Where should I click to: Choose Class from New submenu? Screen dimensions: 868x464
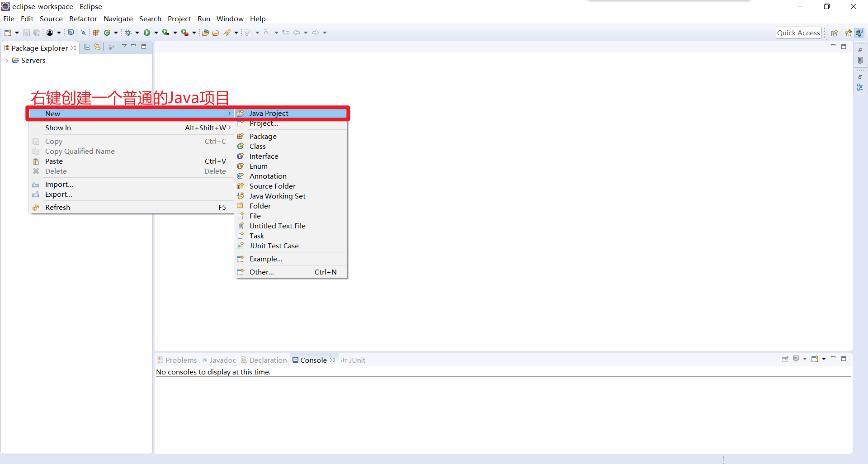(x=291, y=147)
